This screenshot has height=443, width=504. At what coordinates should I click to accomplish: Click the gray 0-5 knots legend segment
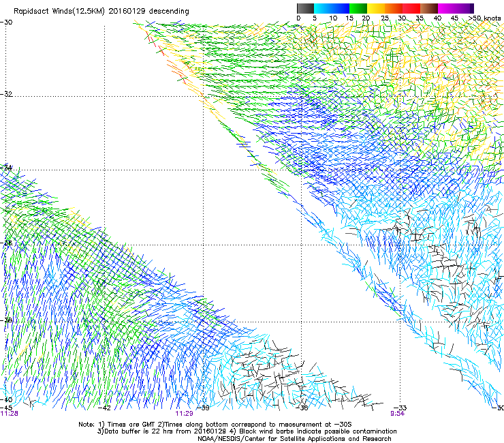305,8
